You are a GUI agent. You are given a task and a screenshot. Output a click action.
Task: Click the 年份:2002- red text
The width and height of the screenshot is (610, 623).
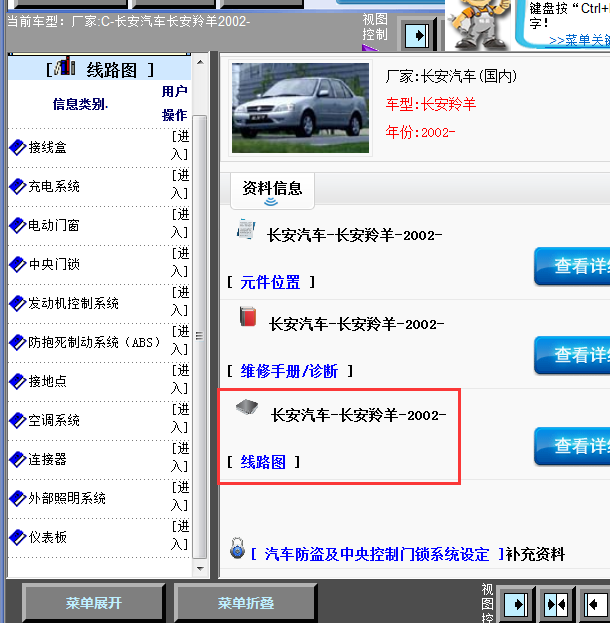pyautogui.click(x=420, y=132)
